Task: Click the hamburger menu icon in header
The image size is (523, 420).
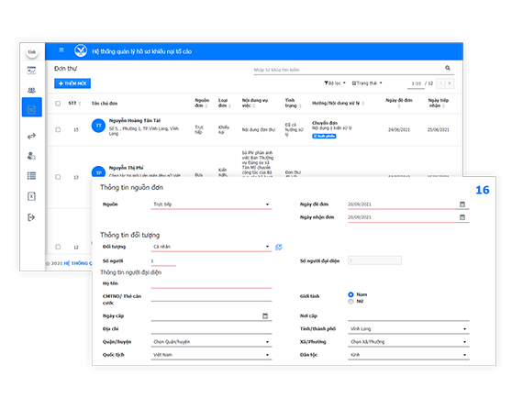Action: tap(61, 50)
